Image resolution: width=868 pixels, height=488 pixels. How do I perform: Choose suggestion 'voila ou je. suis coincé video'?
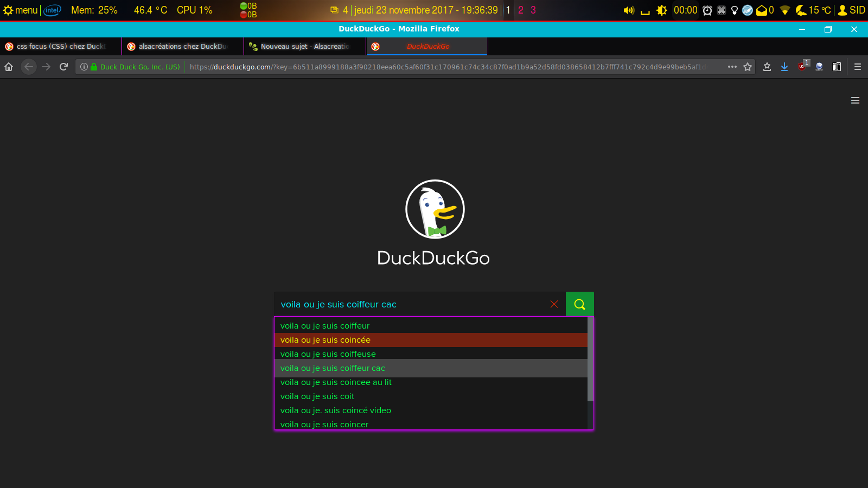[x=431, y=410]
